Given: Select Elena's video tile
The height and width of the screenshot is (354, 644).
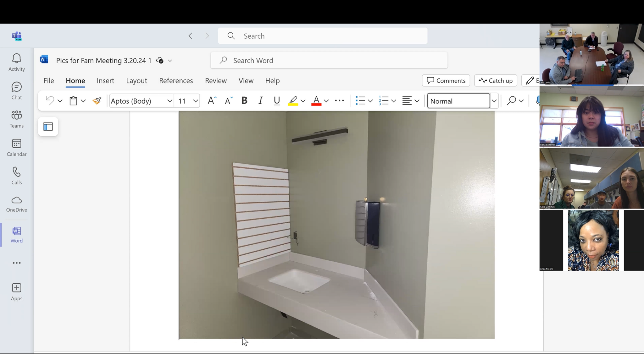Looking at the screenshot, I should click(x=591, y=117).
